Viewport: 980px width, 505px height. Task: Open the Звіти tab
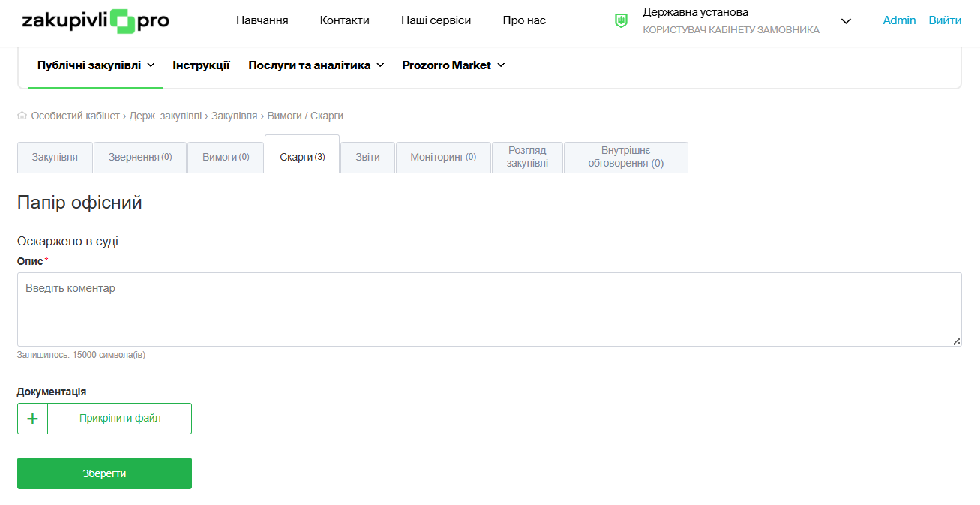click(x=367, y=158)
